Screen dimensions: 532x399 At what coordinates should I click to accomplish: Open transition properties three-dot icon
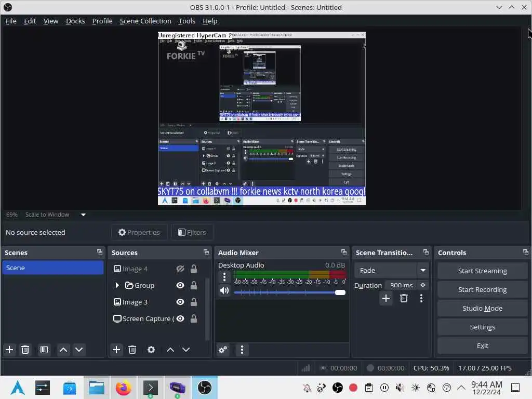point(421,298)
